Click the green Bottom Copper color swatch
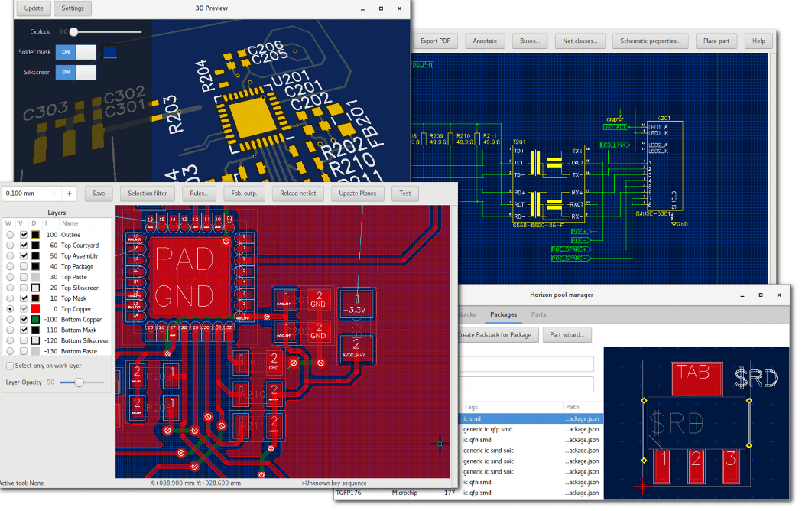 pos(35,319)
